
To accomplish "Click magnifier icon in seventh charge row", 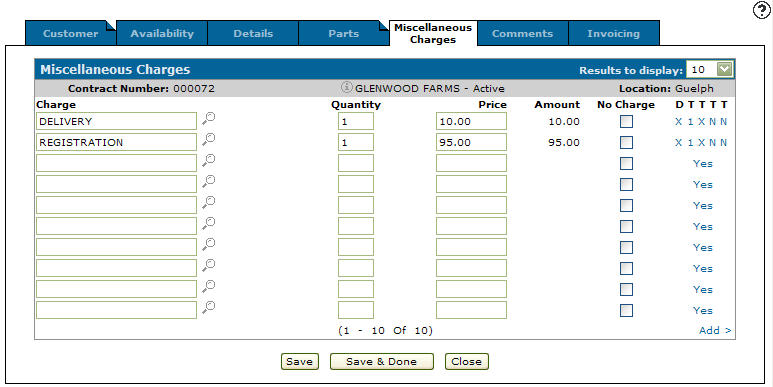I will click(x=209, y=245).
